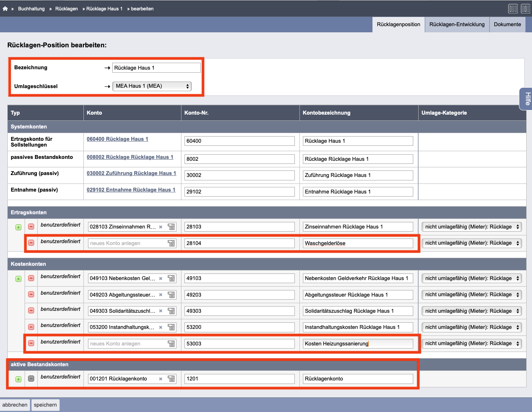Add a new Kostenkonten row with plus icon
532x412 pixels.
click(x=18, y=279)
